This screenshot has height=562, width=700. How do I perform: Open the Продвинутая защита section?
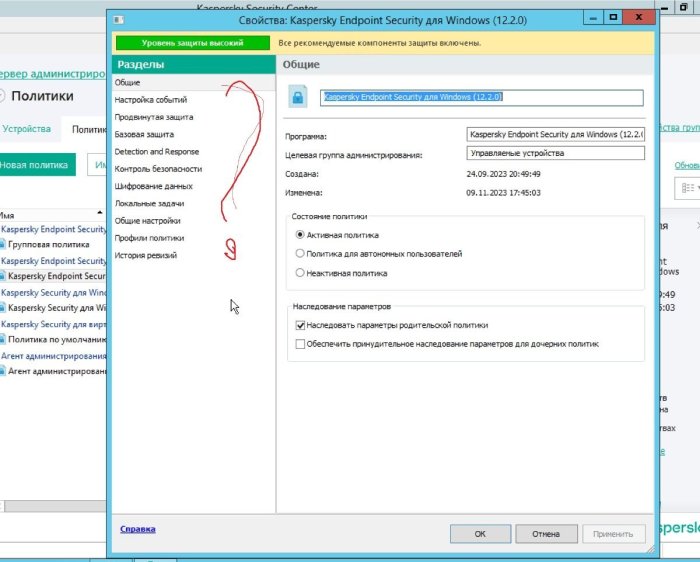pos(154,117)
